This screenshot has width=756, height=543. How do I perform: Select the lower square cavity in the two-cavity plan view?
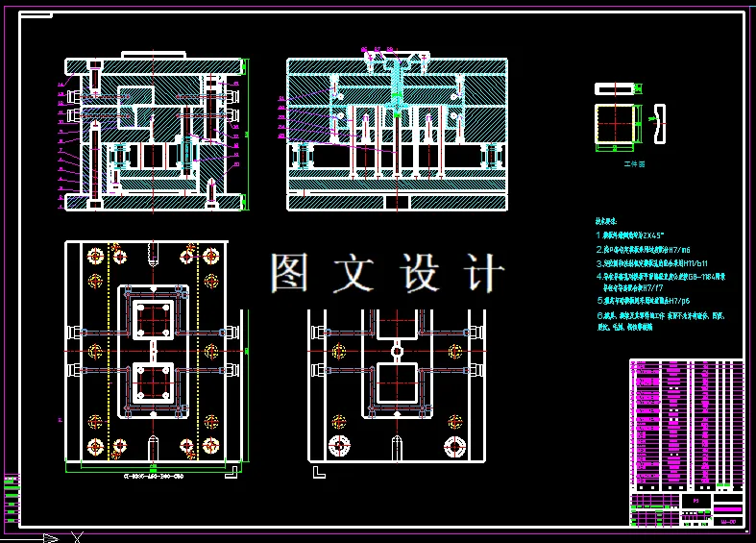pyautogui.click(x=154, y=383)
